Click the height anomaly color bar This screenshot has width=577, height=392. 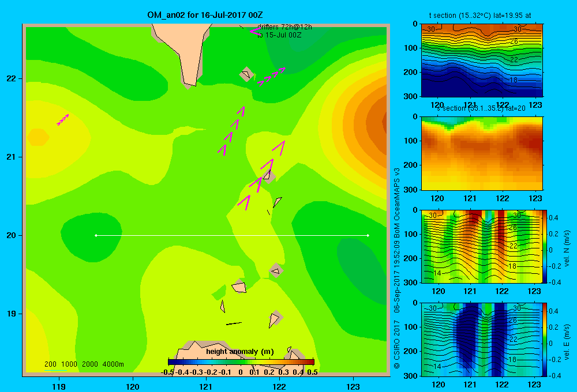click(241, 362)
